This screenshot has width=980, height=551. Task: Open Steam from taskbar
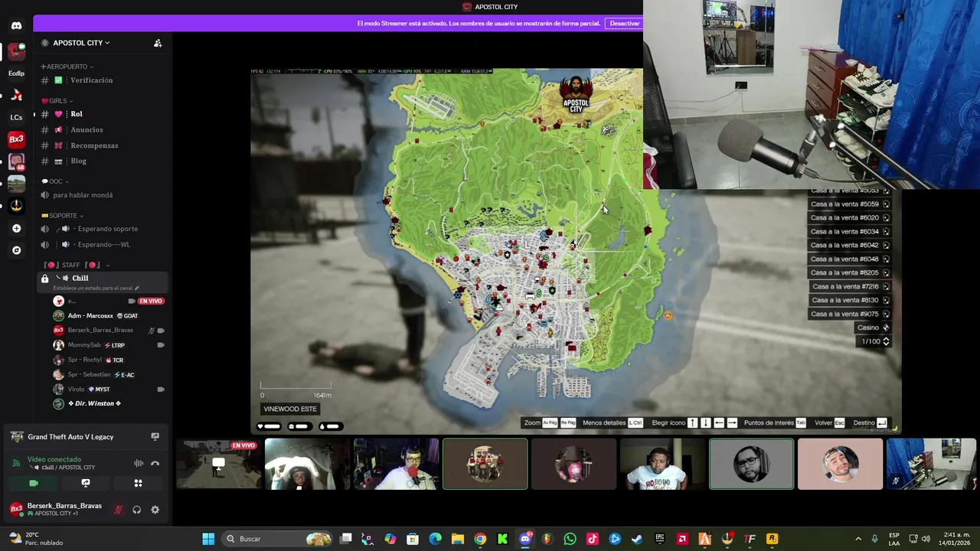click(x=637, y=539)
